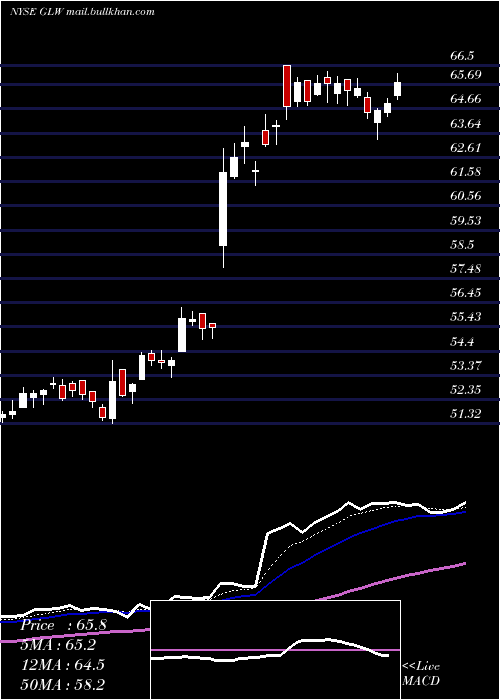Click the 52.35 price axis label
Image resolution: width=500 pixels, height=700 pixels.
tap(466, 390)
